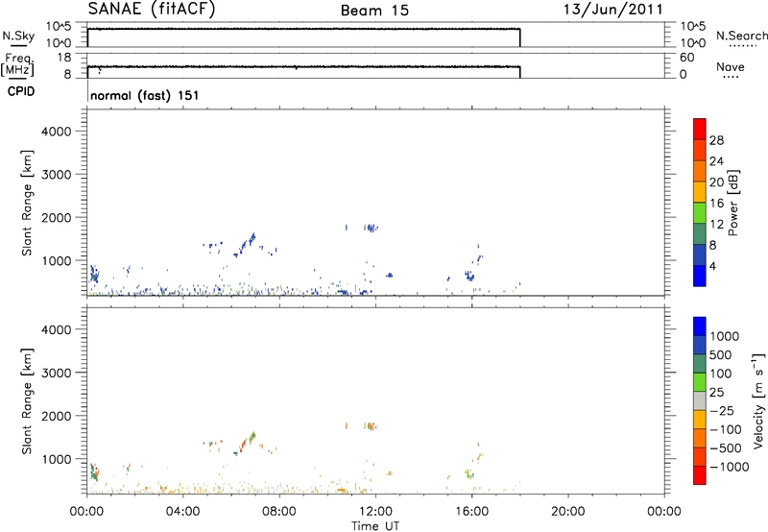Image resolution: width=768 pixels, height=532 pixels.
Task: Select the '3000' tick in velocity panel
Action: tap(57, 373)
